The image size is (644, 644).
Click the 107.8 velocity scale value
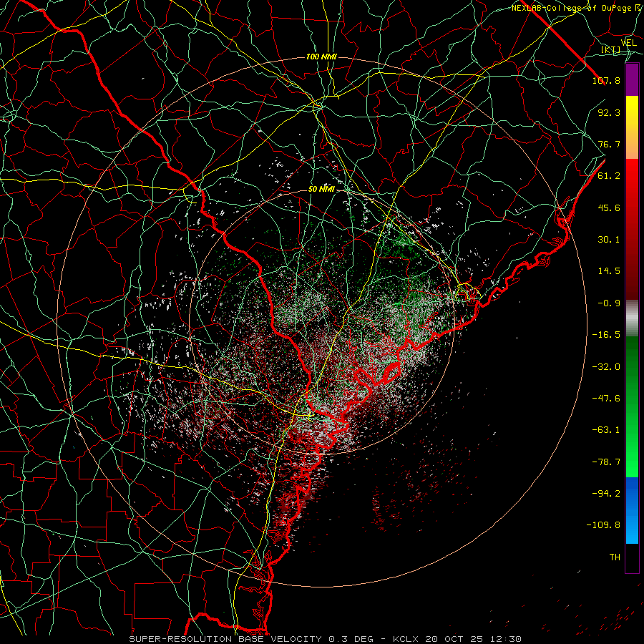tap(606, 80)
